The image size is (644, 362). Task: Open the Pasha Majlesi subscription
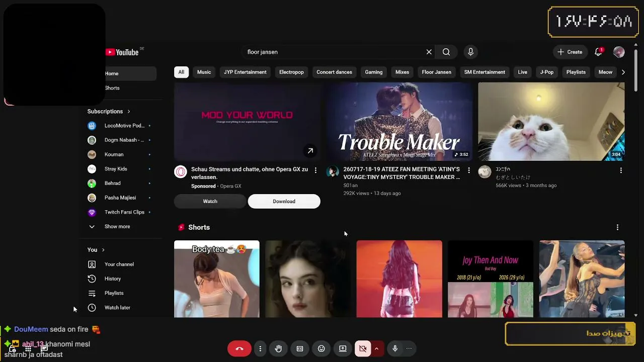coord(120,198)
